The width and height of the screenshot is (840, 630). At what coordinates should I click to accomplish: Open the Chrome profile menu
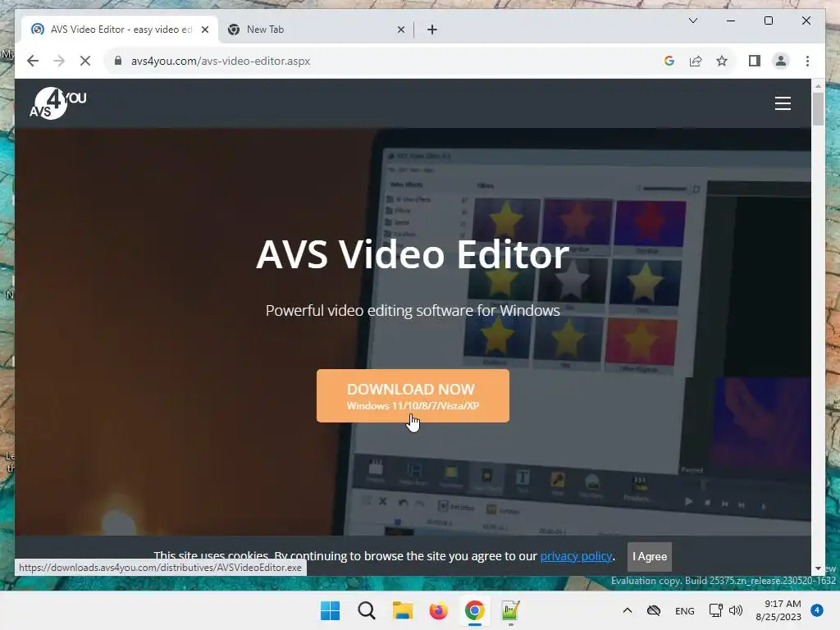click(x=781, y=61)
